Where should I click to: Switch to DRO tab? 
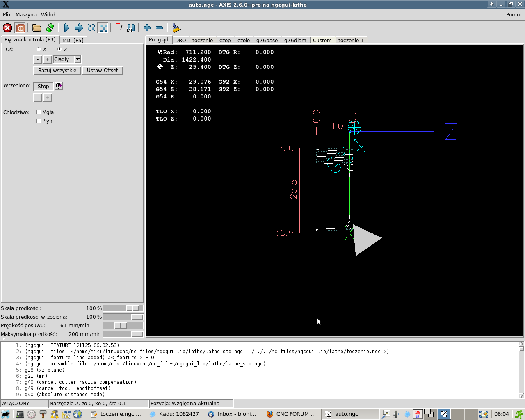[180, 40]
